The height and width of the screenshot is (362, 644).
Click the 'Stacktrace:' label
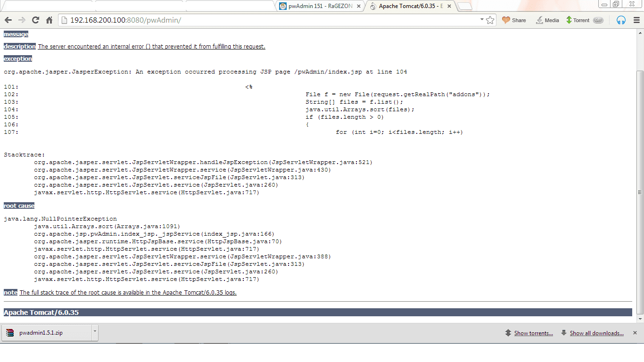click(x=25, y=155)
